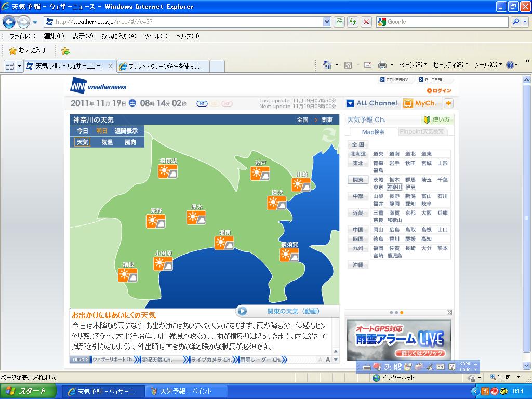Click the MyCh. button
Image resolution: width=532 pixels, height=399 pixels.
click(x=420, y=103)
